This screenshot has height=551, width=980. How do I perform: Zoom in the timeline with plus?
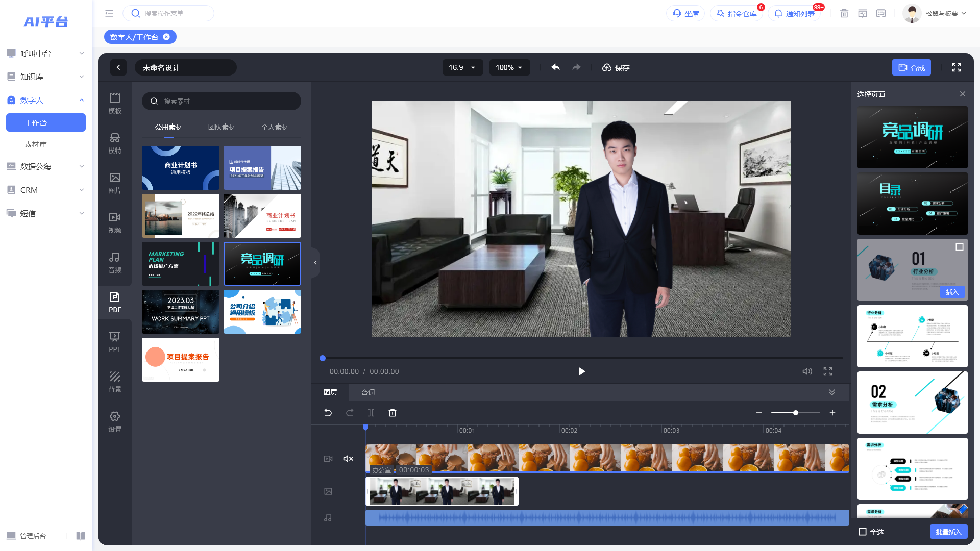(x=832, y=413)
